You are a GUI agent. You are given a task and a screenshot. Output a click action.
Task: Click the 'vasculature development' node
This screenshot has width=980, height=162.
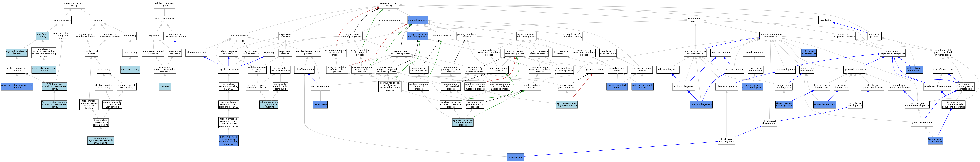tap(855, 104)
